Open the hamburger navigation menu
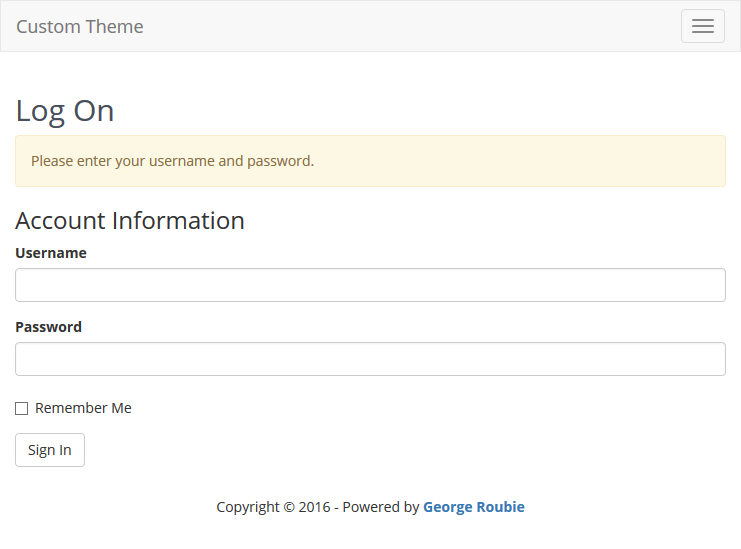Screen dimensions: 741x549 (703, 26)
